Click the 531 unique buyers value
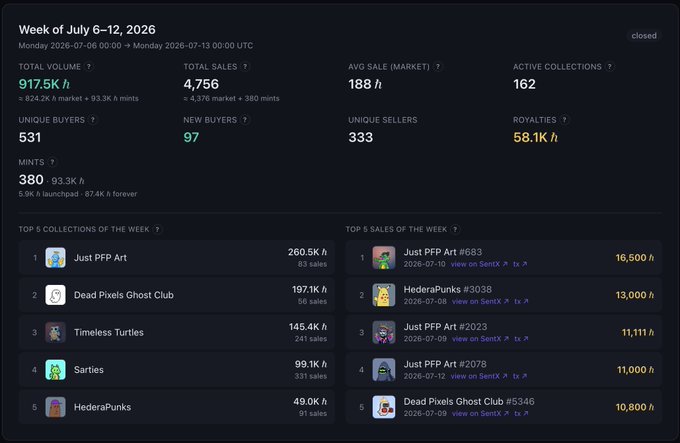680x443 pixels. 30,137
